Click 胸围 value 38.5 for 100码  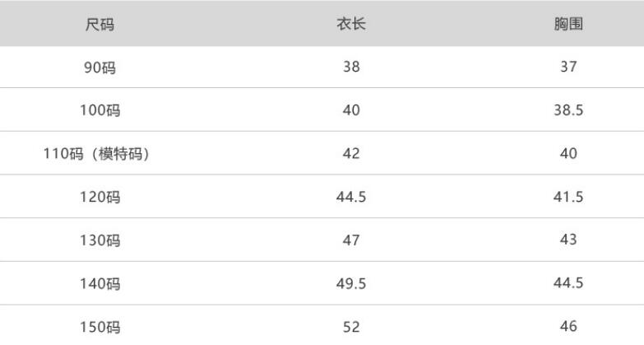pos(568,110)
